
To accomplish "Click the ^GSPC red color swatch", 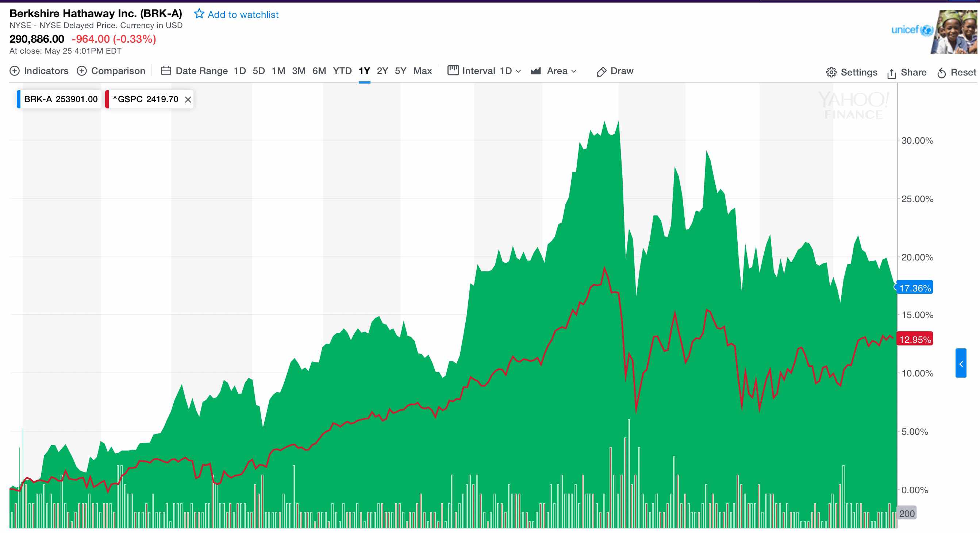I will click(x=107, y=99).
